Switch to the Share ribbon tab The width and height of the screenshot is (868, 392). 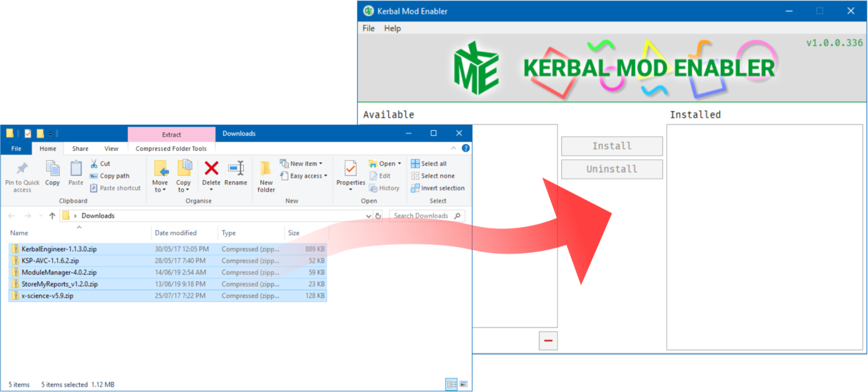(x=80, y=148)
